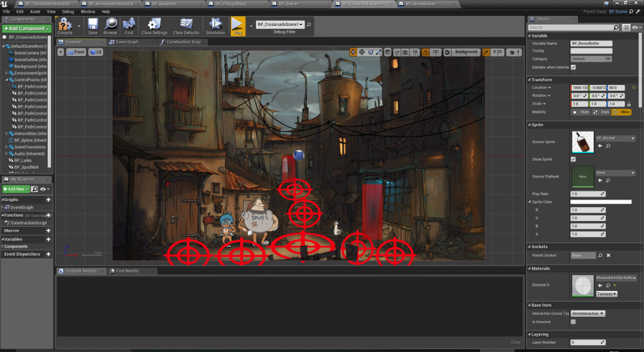Click the Add New button in My Blueprint

click(x=16, y=189)
